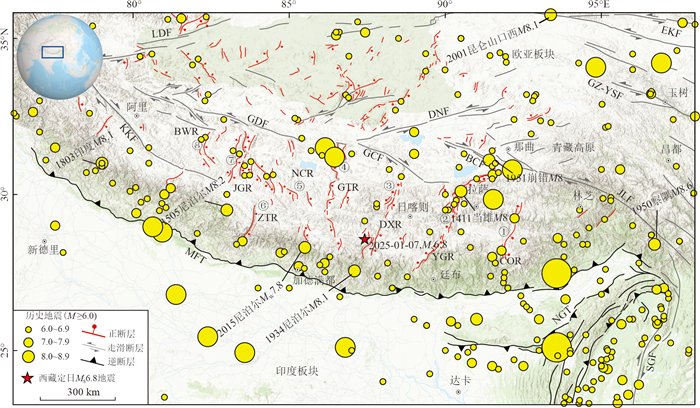Click the 廷布 city marker dot
Screen dimensions: 700x408
(433, 279)
